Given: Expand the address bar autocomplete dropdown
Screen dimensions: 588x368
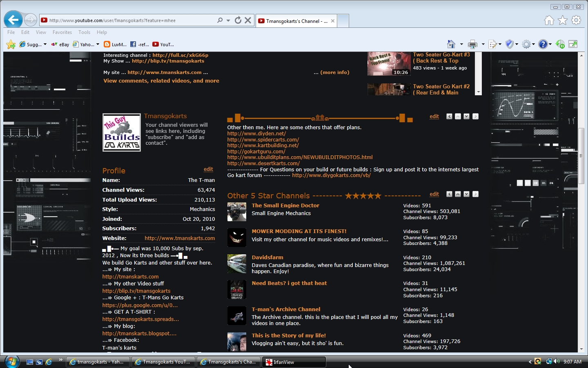Looking at the screenshot, I should click(x=228, y=20).
